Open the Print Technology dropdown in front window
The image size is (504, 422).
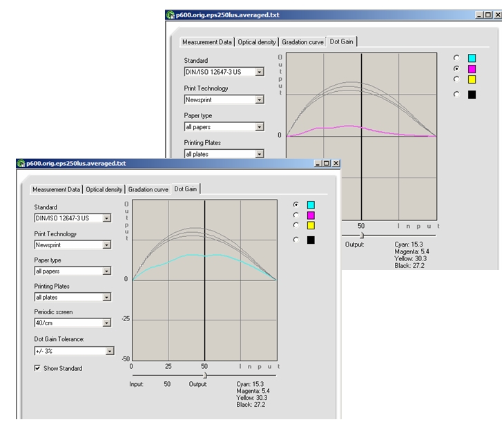(x=72, y=244)
